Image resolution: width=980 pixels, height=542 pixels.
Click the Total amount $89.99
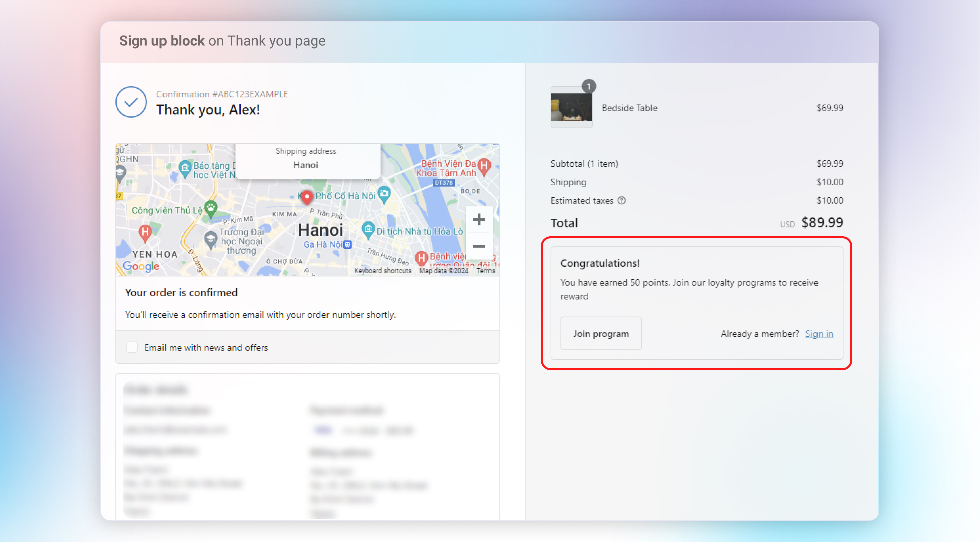822,222
